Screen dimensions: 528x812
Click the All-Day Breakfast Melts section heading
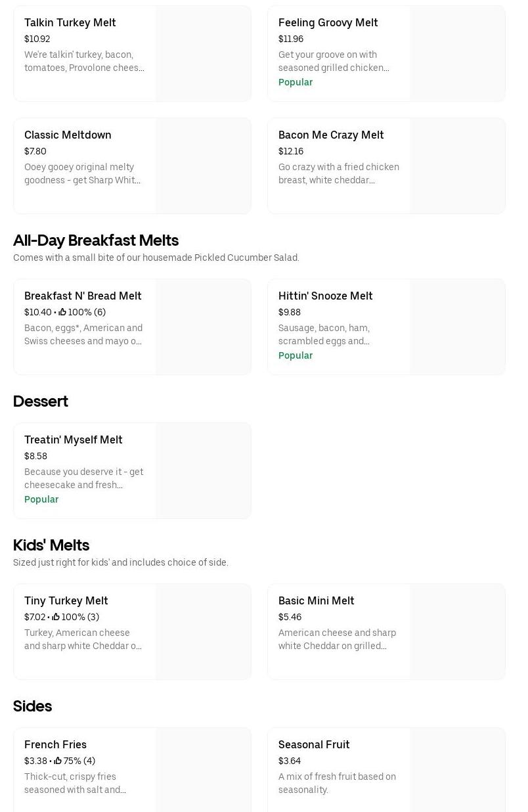[96, 241]
